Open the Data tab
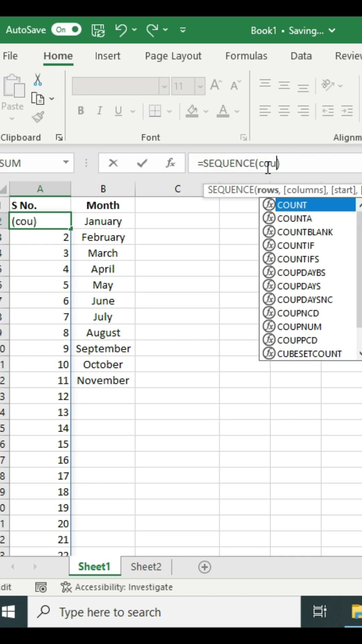 coord(301,56)
